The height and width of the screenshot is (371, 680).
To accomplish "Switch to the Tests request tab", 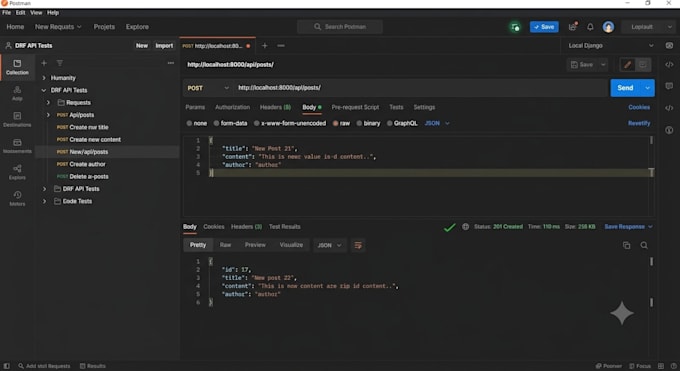I will pyautogui.click(x=396, y=107).
